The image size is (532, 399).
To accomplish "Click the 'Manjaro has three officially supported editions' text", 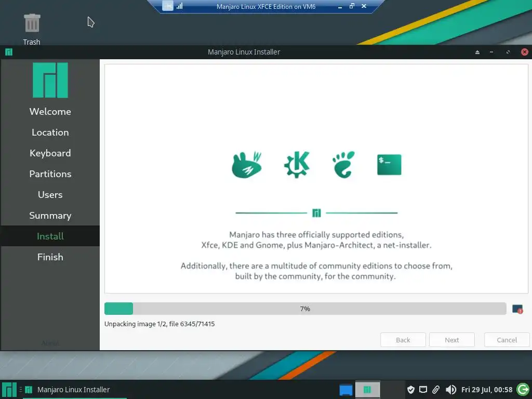I will point(316,235).
